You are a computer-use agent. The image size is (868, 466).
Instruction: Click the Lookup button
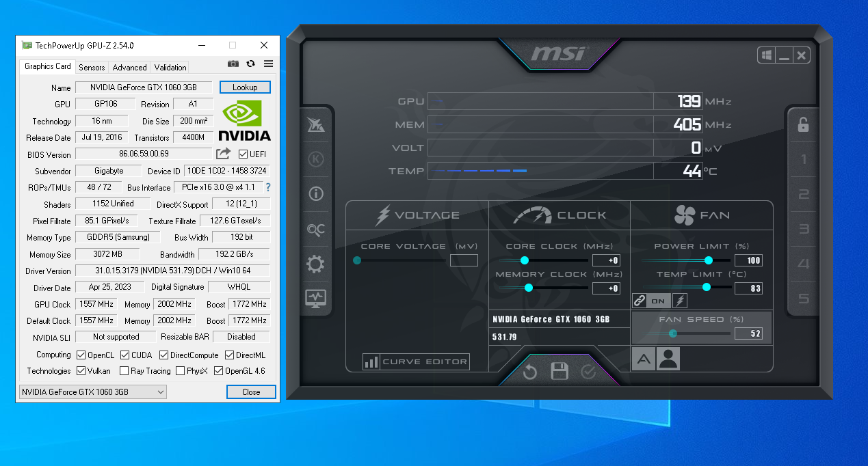click(x=245, y=87)
